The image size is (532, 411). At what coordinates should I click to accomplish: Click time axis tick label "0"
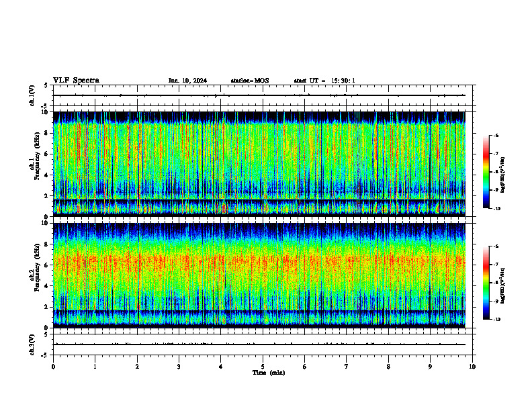pyautogui.click(x=53, y=367)
